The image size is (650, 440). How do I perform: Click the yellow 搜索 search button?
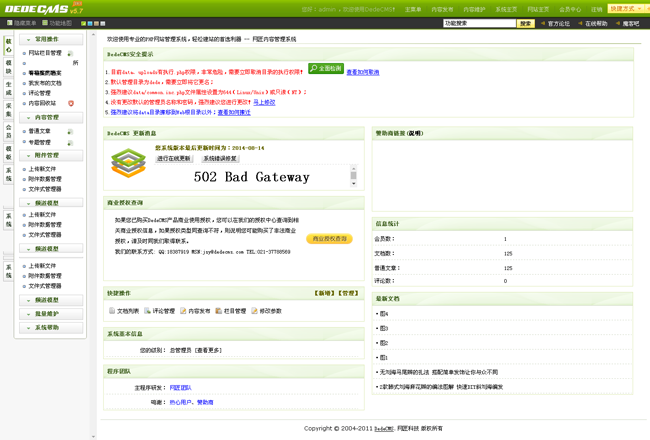526,23
